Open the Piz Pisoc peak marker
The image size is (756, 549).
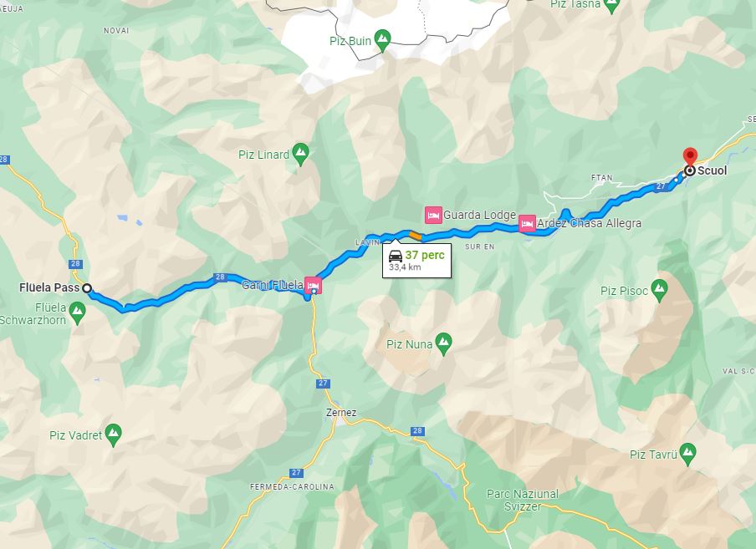tap(659, 290)
